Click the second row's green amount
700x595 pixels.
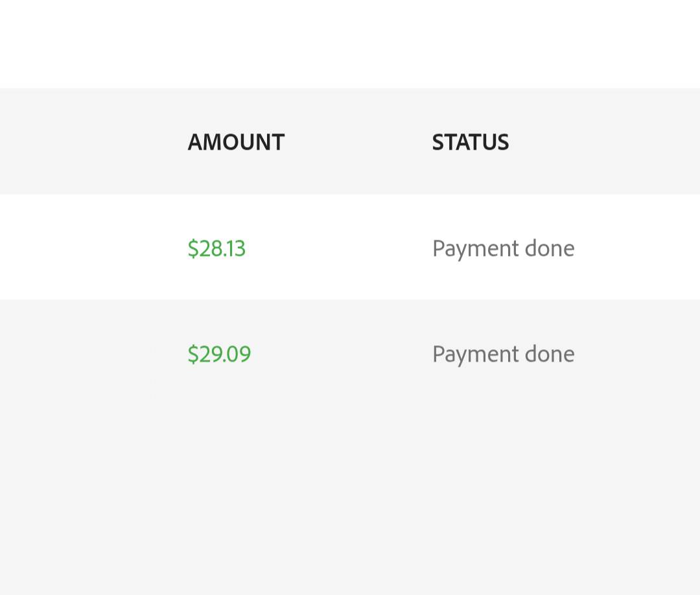(219, 354)
